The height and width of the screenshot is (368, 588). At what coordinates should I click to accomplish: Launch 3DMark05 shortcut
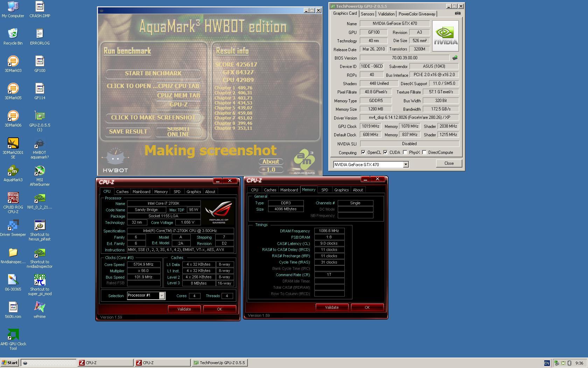[x=13, y=91]
